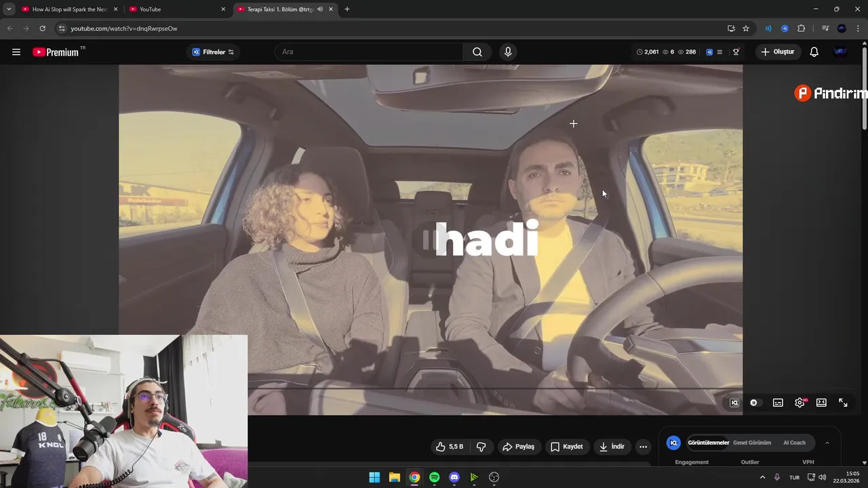Open the tab search dropdown in Chrome
Screen dimensions: 868x488
9,9
